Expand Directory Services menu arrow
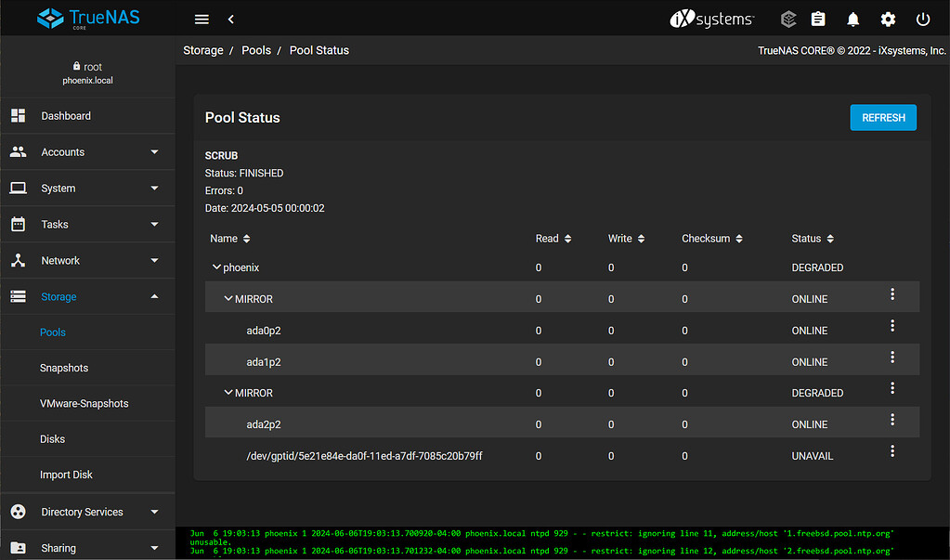This screenshot has width=950, height=560. [x=154, y=512]
